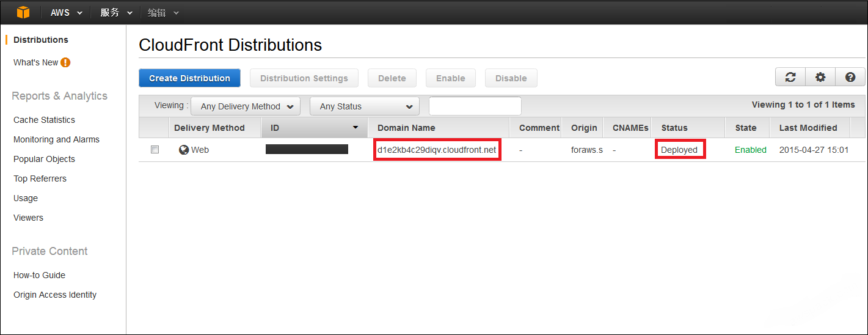The width and height of the screenshot is (868, 335).
Task: Open Monitoring and Alarms page
Action: (x=56, y=139)
